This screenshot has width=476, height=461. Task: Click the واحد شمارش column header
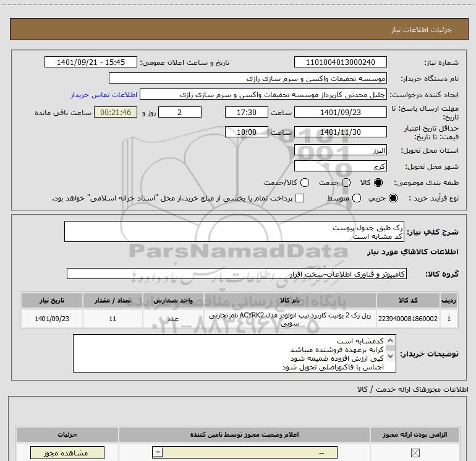[x=173, y=300]
